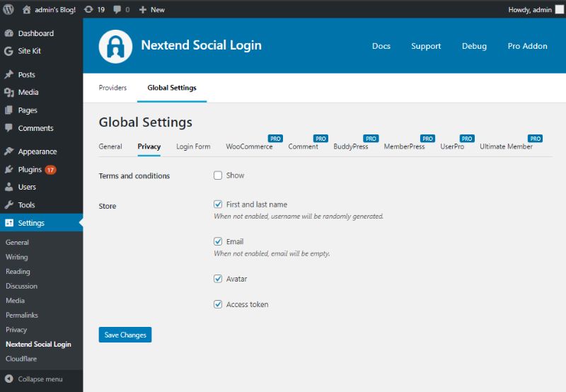The height and width of the screenshot is (392, 566).
Task: Open the Login Form sub-tab
Action: point(193,146)
